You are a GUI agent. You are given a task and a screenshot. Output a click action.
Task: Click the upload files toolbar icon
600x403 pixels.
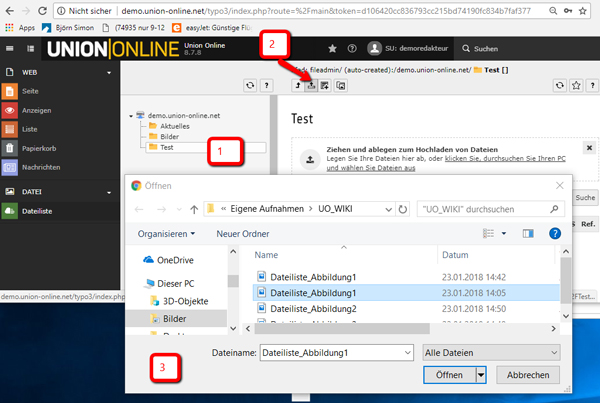pos(311,85)
